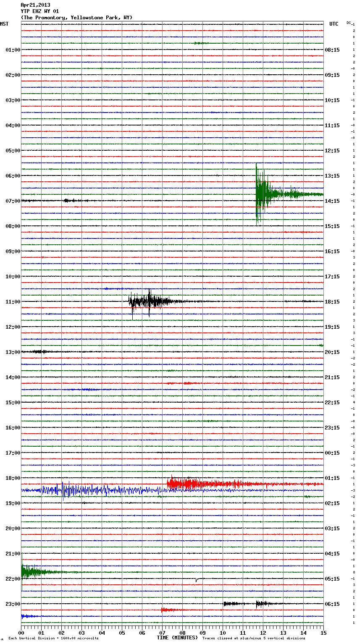
Task: Select the 18:00 MST time label
Action: tap(13, 478)
